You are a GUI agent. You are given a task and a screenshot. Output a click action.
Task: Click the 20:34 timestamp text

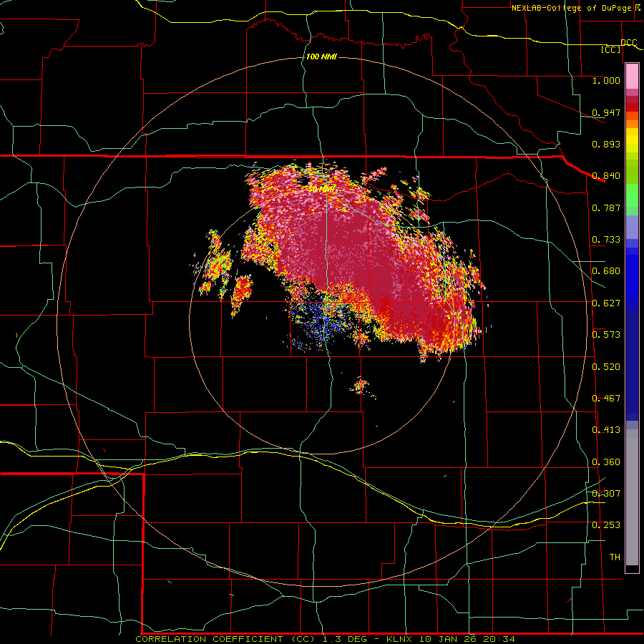coord(497,639)
